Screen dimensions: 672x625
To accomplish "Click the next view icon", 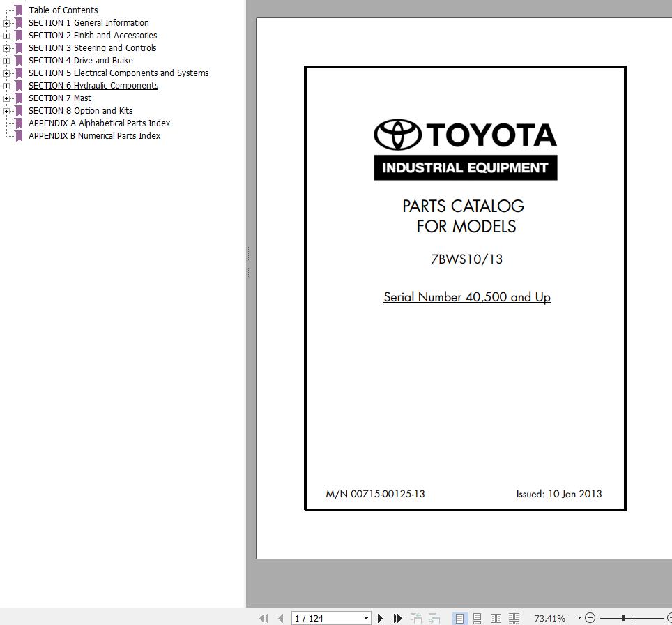I will [434, 618].
